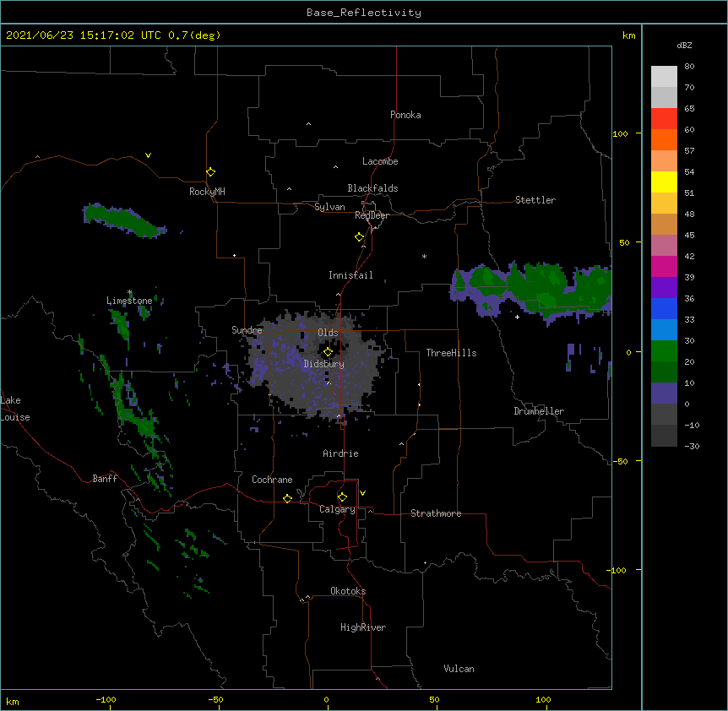Click the Sylvan town label
The image size is (728, 711).
pyautogui.click(x=329, y=207)
